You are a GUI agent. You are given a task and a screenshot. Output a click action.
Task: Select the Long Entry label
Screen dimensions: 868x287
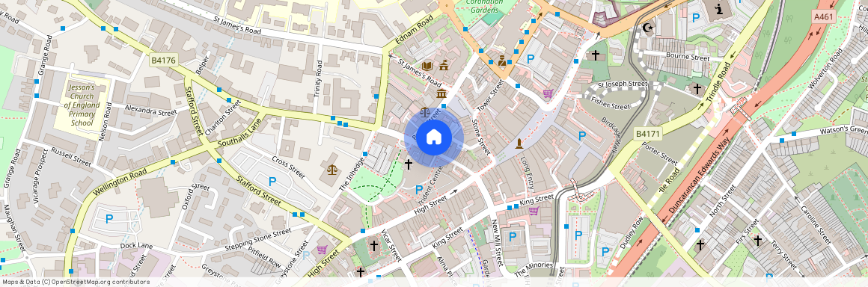pos(527,173)
